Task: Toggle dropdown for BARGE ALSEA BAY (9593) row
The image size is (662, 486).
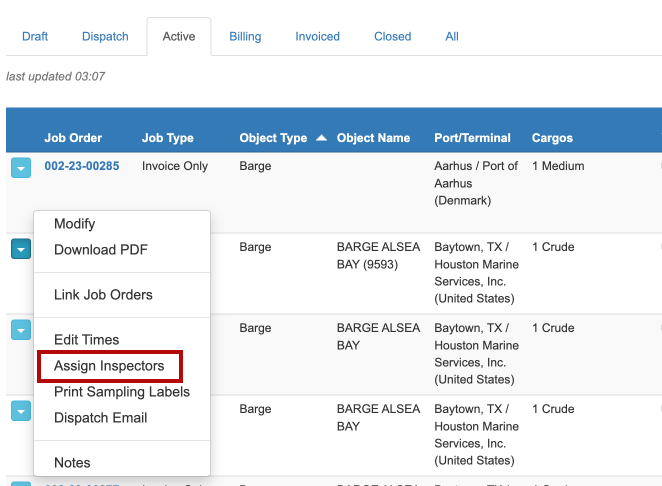Action: click(21, 249)
